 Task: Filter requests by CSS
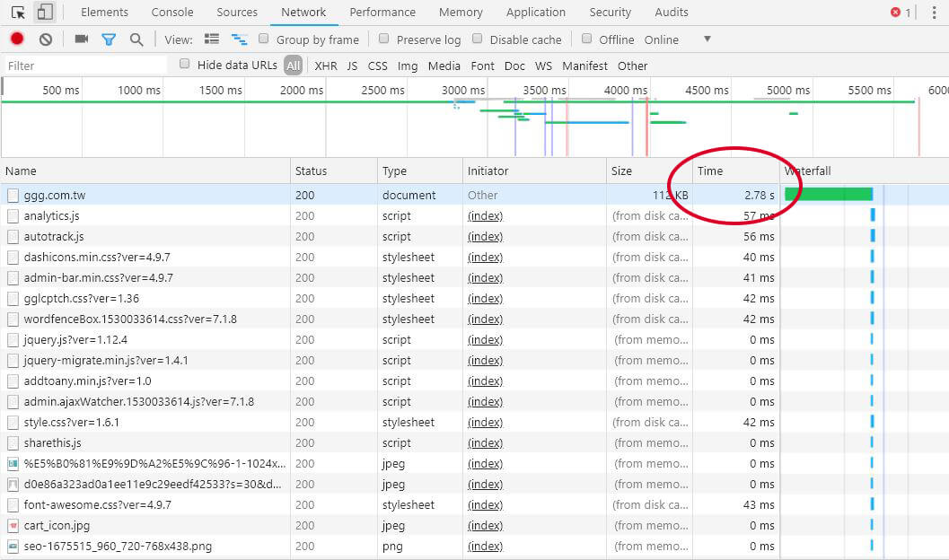378,66
